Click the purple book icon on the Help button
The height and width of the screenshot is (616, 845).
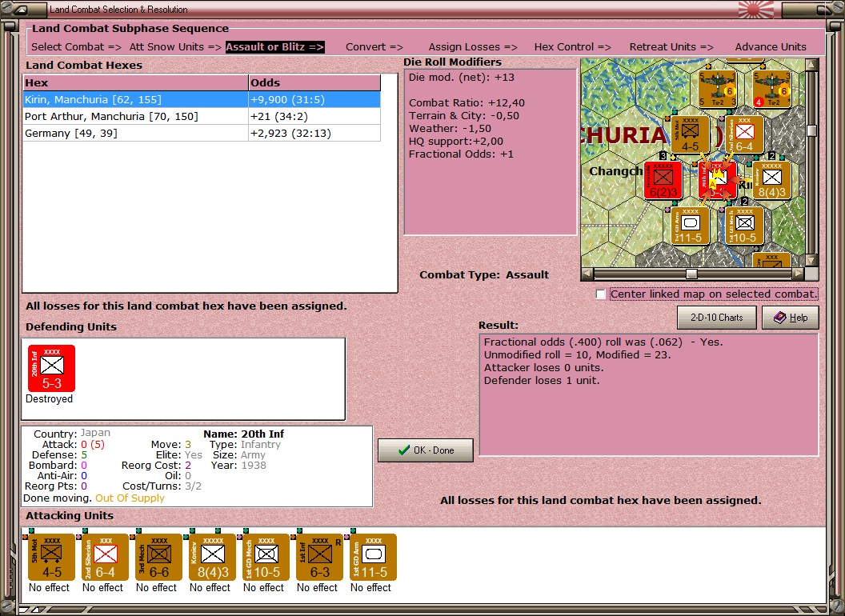tap(780, 318)
